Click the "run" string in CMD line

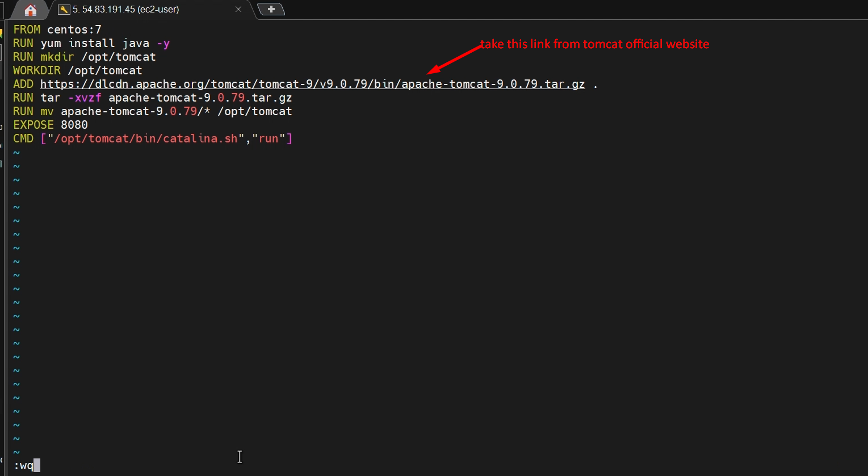pos(269,138)
